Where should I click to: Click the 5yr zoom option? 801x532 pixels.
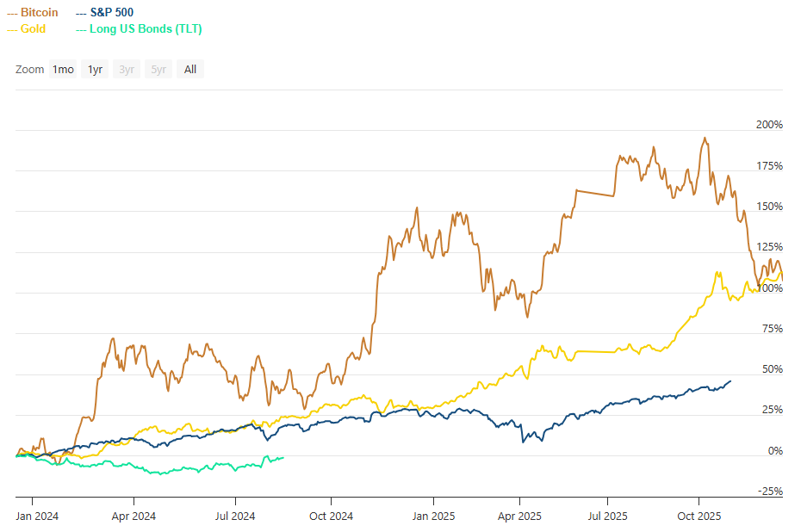click(x=158, y=69)
